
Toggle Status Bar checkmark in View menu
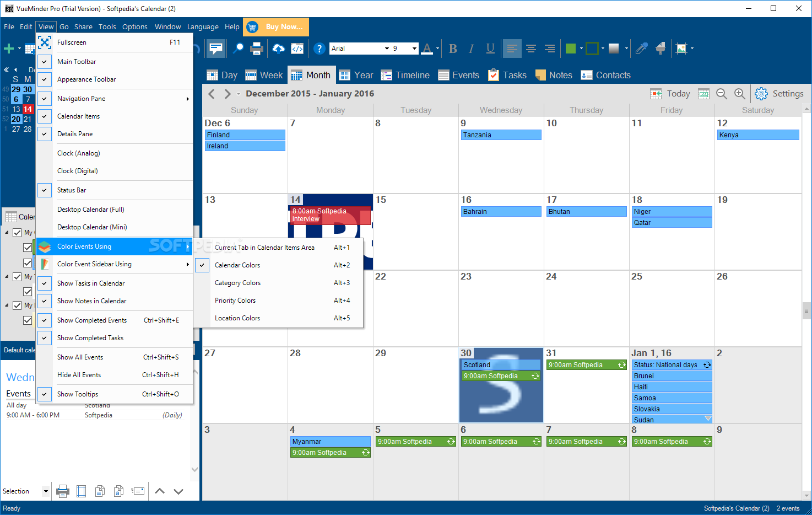[x=45, y=190]
